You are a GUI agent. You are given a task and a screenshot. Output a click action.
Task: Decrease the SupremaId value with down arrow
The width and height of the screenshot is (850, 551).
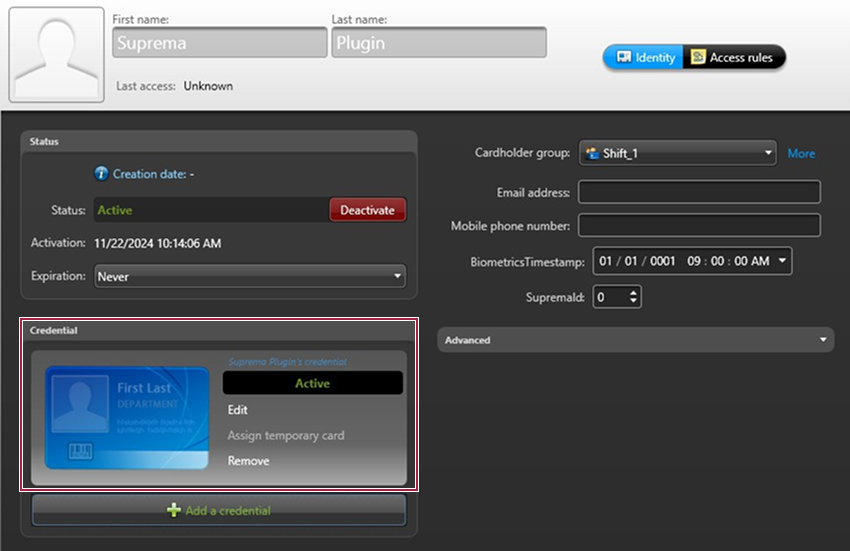pos(634,301)
